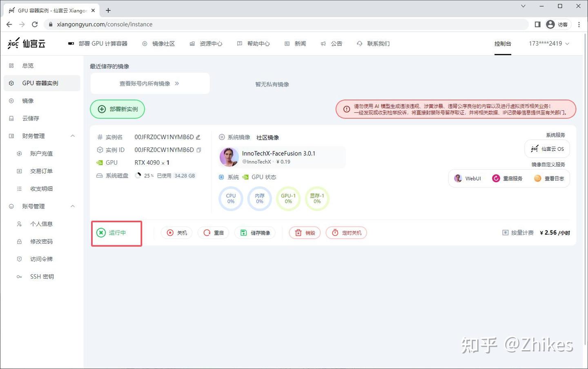Open the 173****2419 account dropdown

pyautogui.click(x=549, y=43)
